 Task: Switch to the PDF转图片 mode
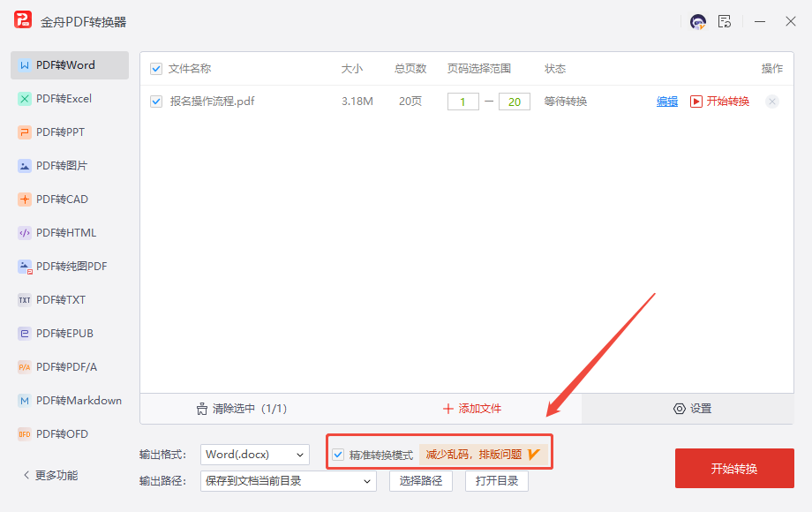click(x=70, y=166)
